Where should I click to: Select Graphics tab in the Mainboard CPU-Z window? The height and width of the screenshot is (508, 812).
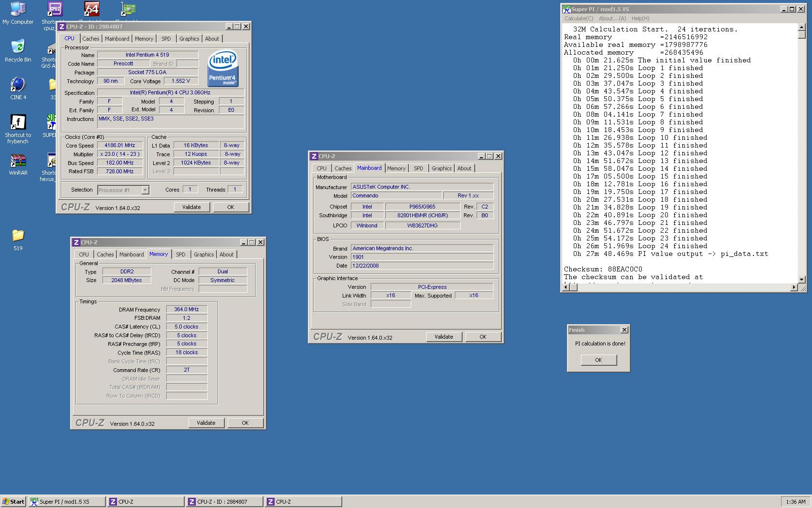(x=441, y=168)
